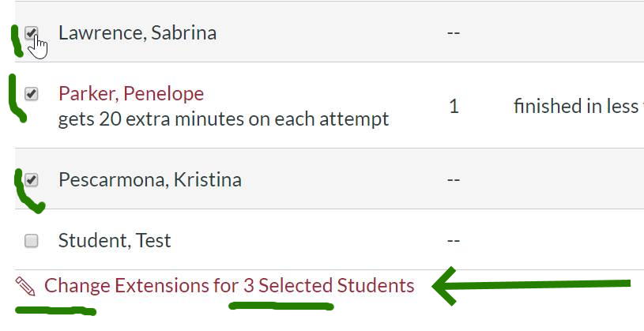Open the Parker, Penelope student link
644x331 pixels.
[131, 94]
